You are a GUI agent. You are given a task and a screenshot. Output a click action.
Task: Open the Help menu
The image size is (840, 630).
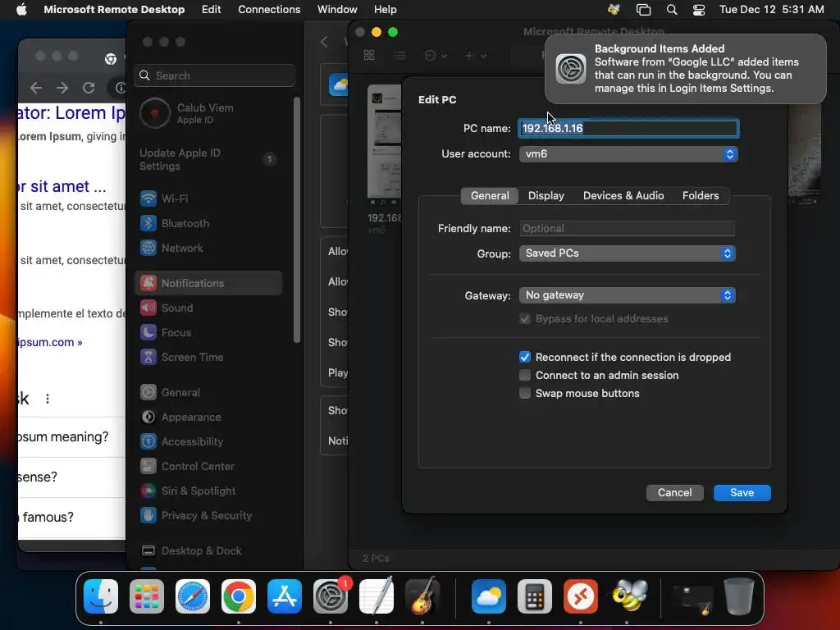click(386, 10)
